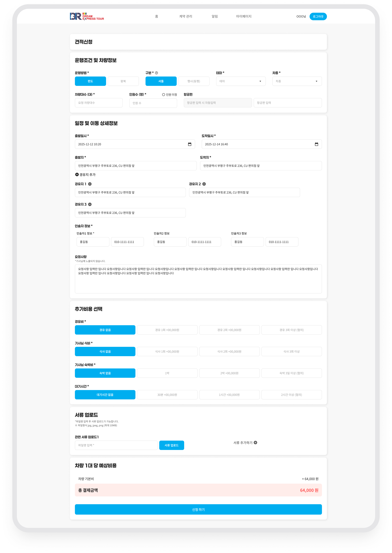
Task: Click the 인솔자1 name field
Action: (x=93, y=242)
